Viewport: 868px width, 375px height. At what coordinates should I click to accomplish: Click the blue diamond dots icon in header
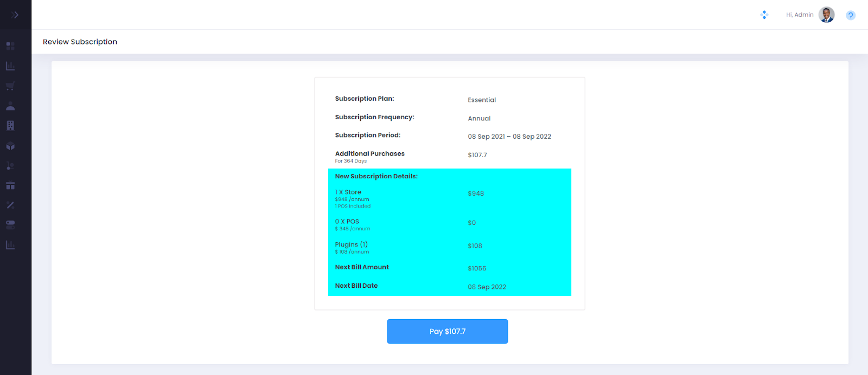tap(764, 15)
